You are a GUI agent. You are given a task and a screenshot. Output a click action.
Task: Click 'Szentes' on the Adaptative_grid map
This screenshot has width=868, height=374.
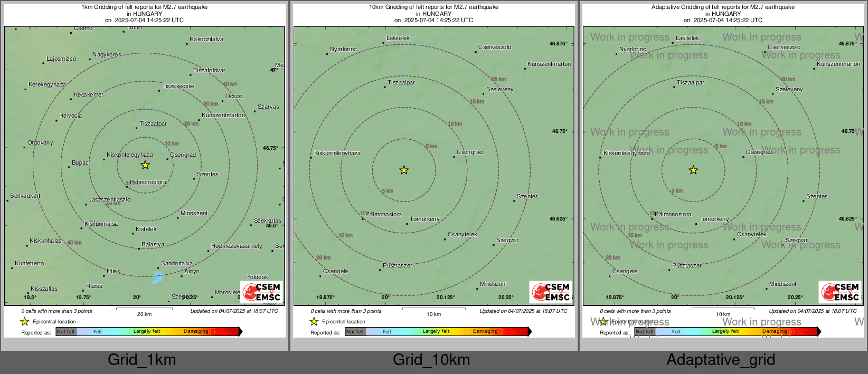817,197
